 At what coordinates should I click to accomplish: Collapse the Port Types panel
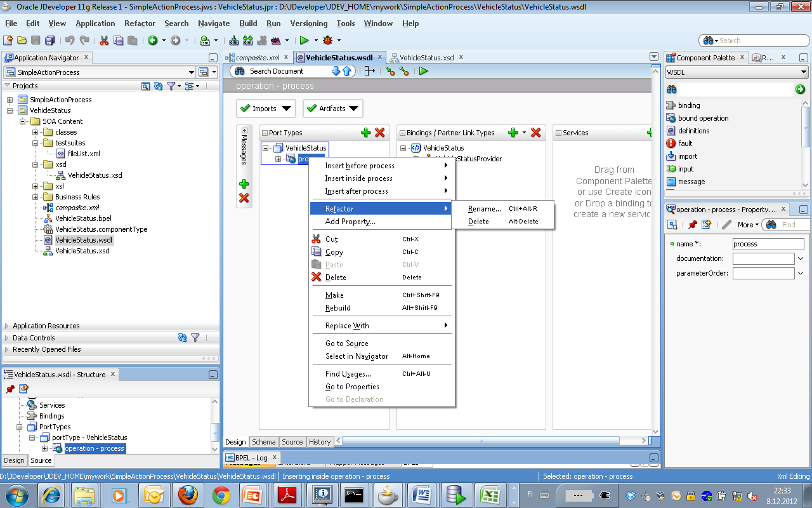[265, 133]
